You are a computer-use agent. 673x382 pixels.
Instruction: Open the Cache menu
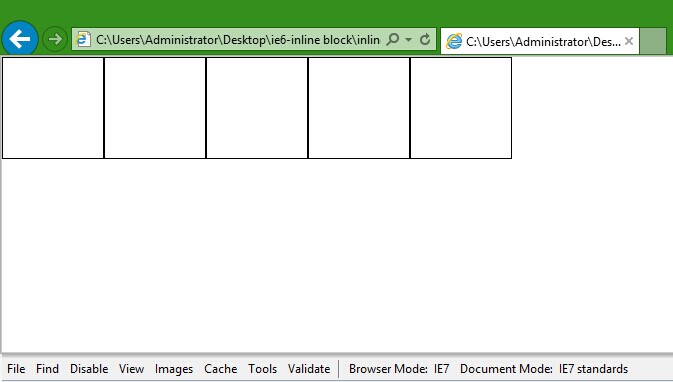pyautogui.click(x=221, y=369)
